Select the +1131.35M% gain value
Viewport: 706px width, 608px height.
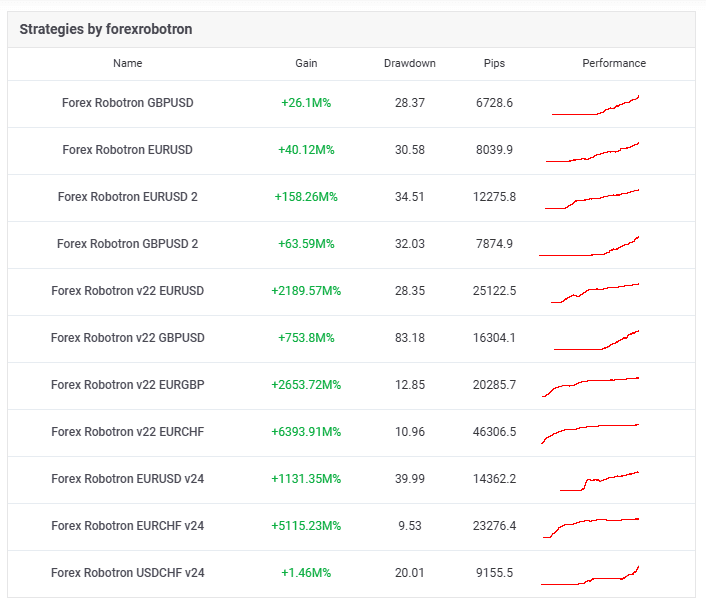306,479
